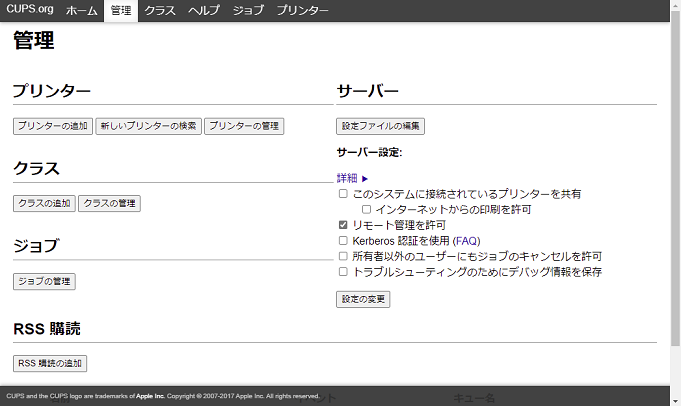Open the クラス tab in the top navigation
Screen dimensions: 681x406
coord(160,10)
